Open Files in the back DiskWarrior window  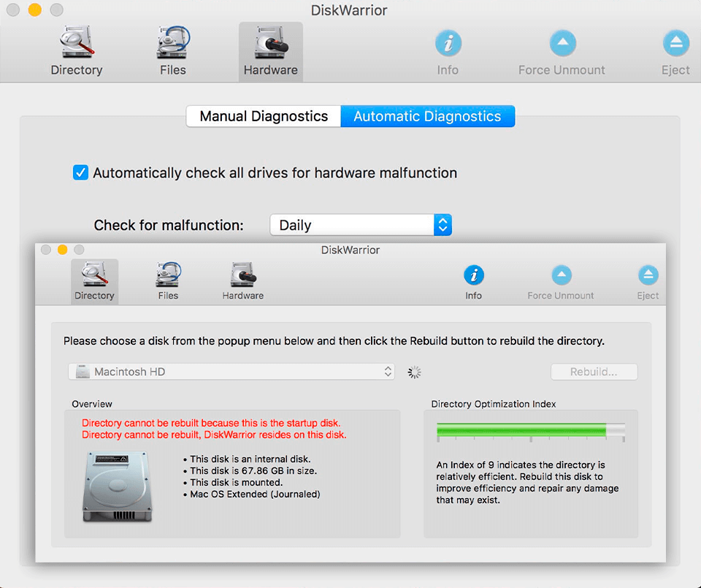(x=173, y=51)
